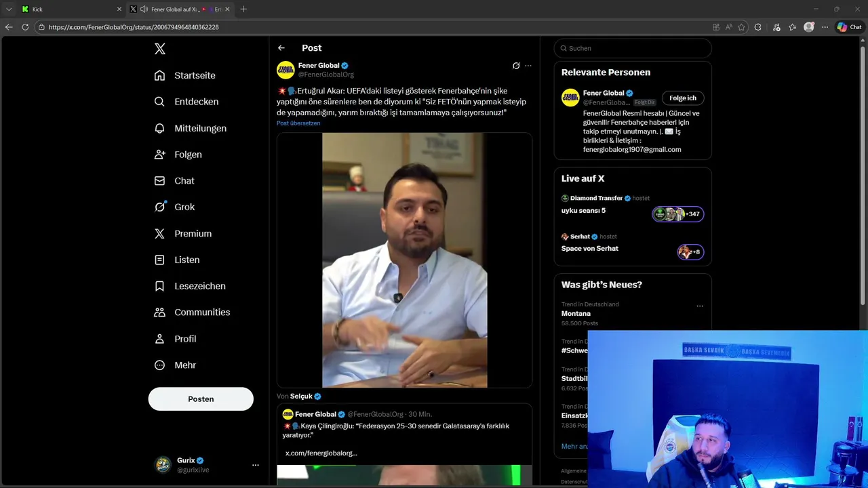The width and height of the screenshot is (868, 488).
Task: Click the Premium X icon
Action: [x=159, y=233]
